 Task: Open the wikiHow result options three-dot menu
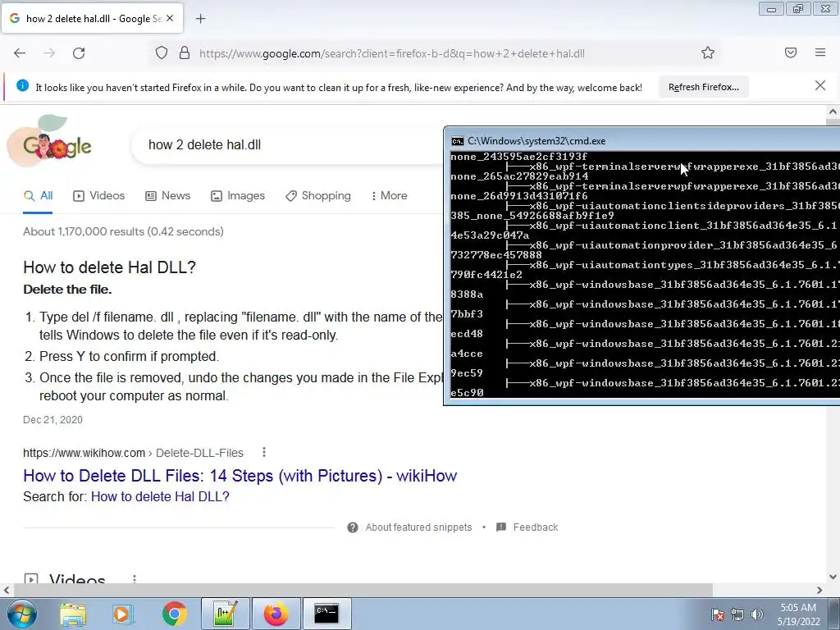coord(263,453)
